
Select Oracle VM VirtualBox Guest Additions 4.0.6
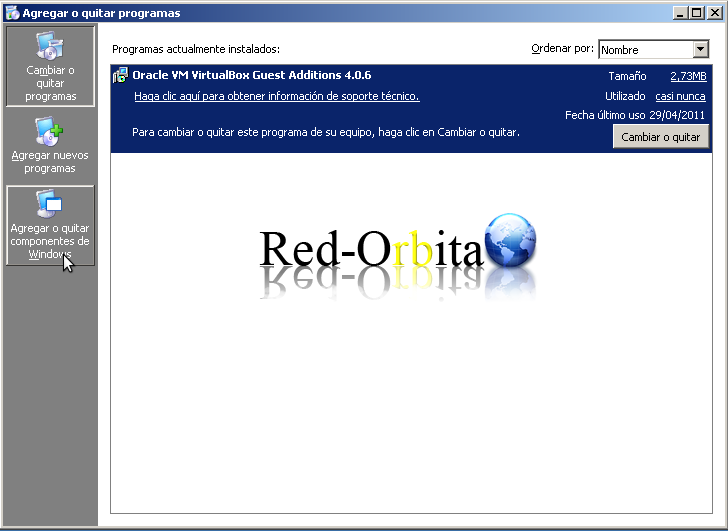click(x=252, y=75)
